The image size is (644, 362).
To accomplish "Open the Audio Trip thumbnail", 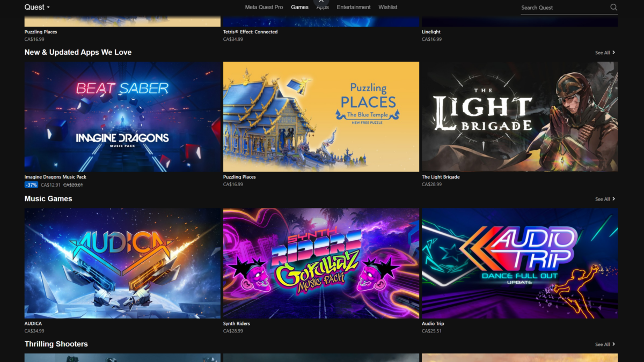I will point(519,263).
